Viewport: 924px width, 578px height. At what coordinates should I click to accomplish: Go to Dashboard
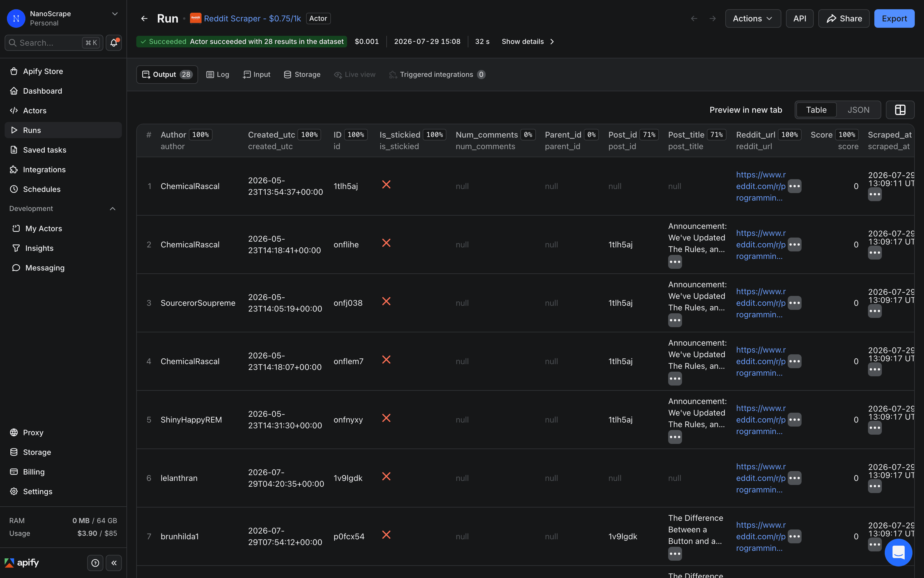coord(63,91)
